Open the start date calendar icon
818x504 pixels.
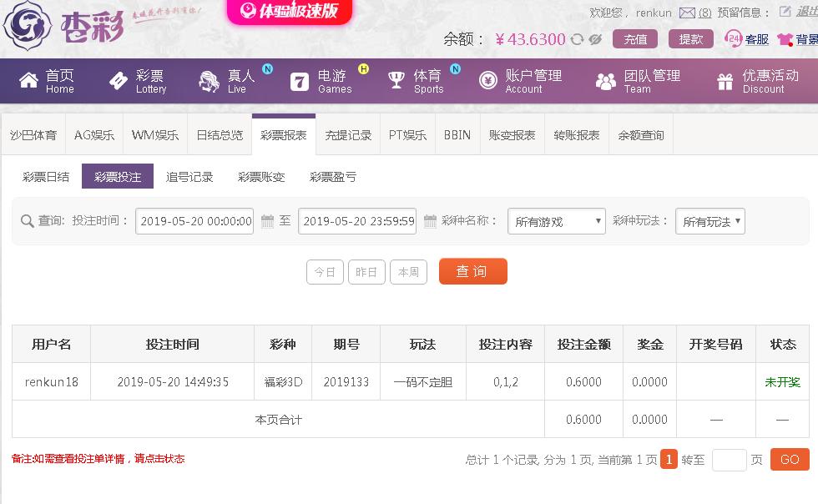tap(267, 221)
